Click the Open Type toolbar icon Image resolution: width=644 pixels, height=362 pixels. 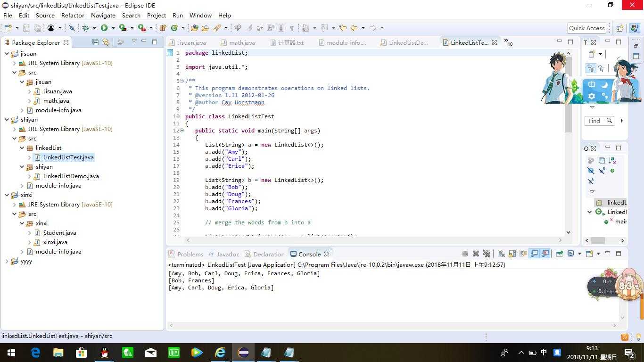pyautogui.click(x=194, y=28)
